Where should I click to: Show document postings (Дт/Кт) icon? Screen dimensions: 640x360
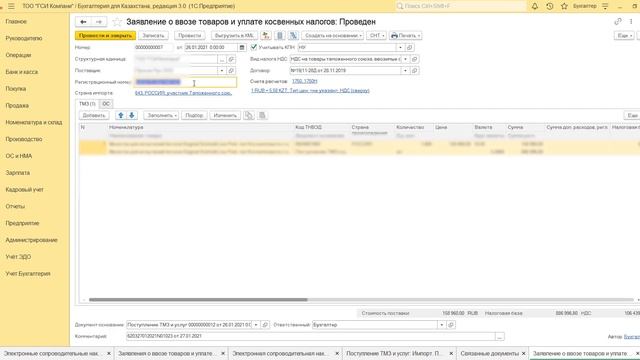tap(266, 36)
